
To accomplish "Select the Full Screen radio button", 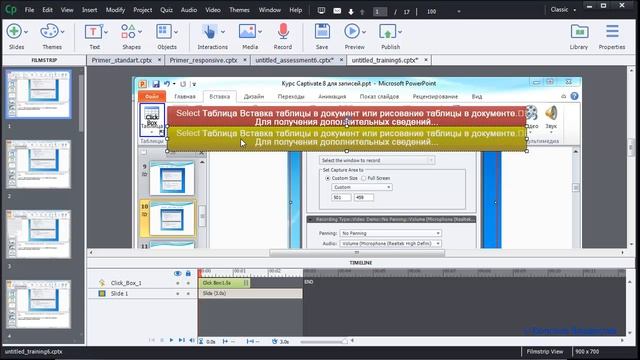I will coord(363,178).
